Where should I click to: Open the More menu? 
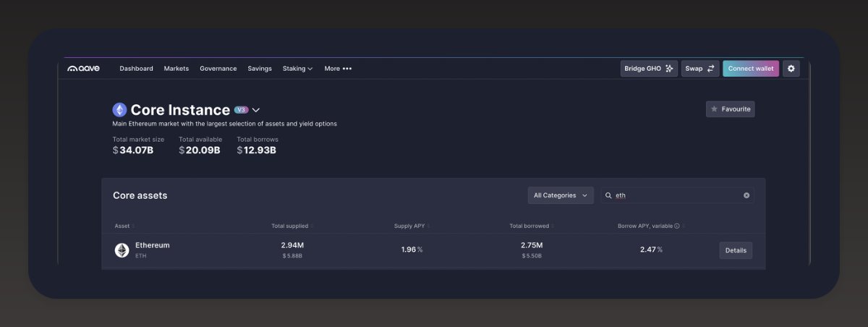coord(338,69)
